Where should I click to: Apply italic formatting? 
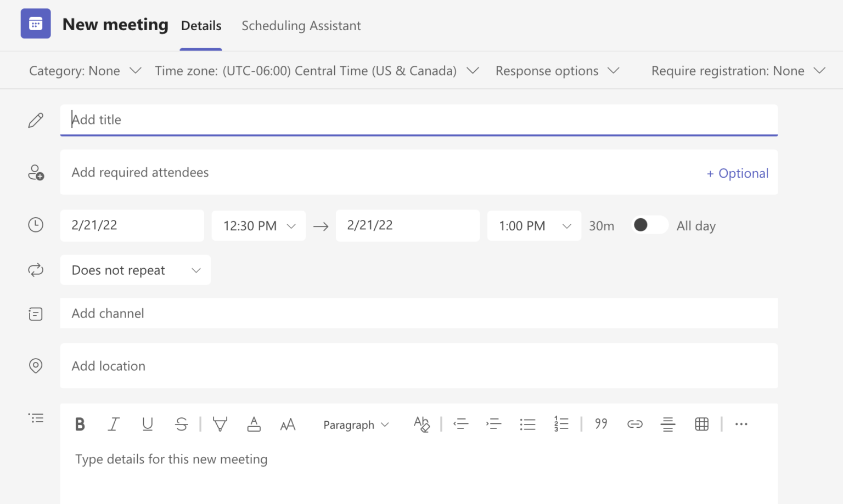pyautogui.click(x=114, y=424)
